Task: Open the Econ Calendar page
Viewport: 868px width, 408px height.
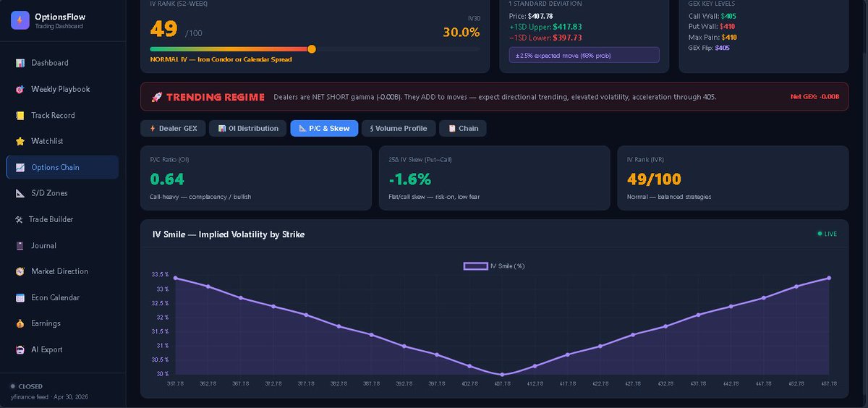Action: point(62,297)
